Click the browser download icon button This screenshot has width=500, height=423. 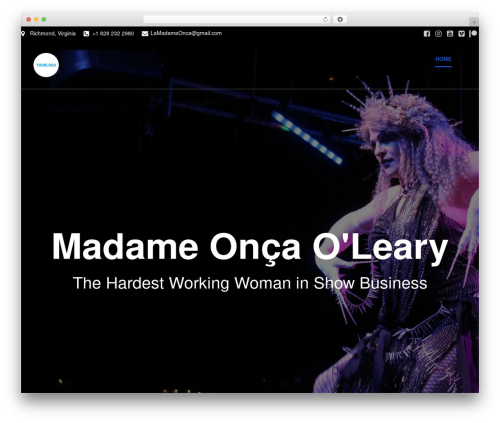(x=340, y=19)
